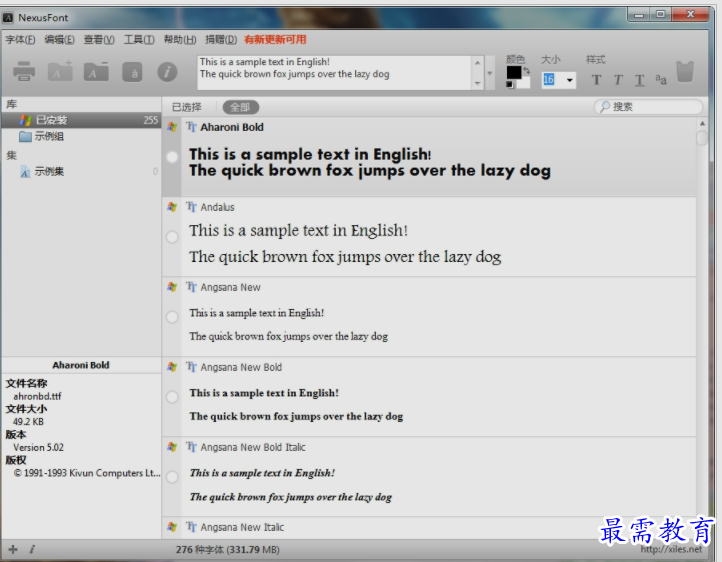Open the 查看(V) menu
Viewport: 722px width, 562px height.
99,40
